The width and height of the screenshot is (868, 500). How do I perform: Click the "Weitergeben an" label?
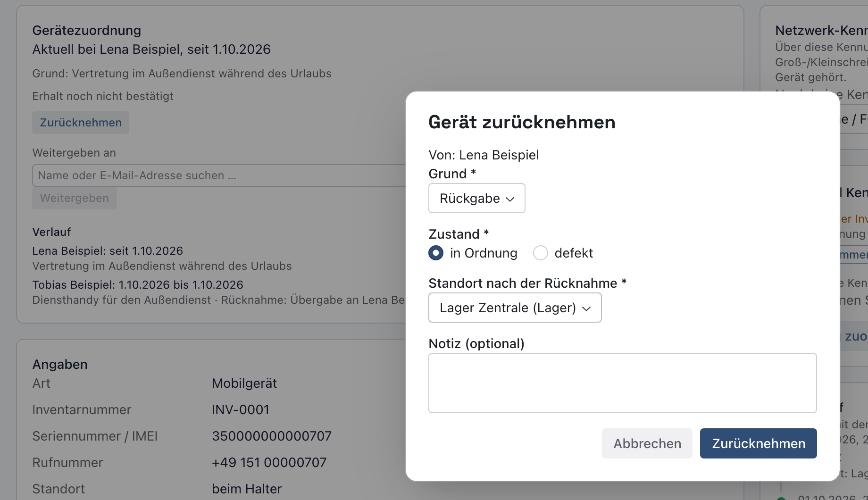click(74, 153)
